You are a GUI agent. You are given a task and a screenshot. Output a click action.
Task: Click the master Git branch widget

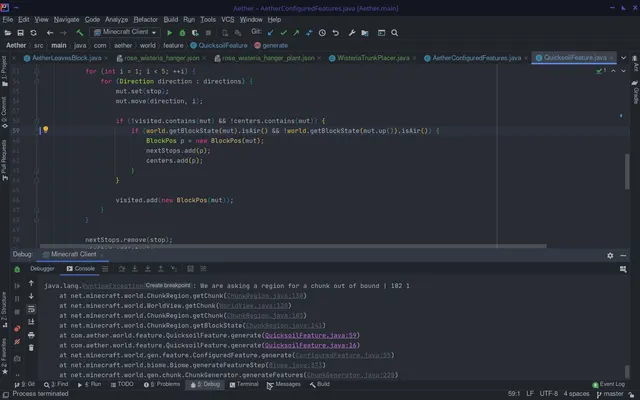(x=610, y=394)
